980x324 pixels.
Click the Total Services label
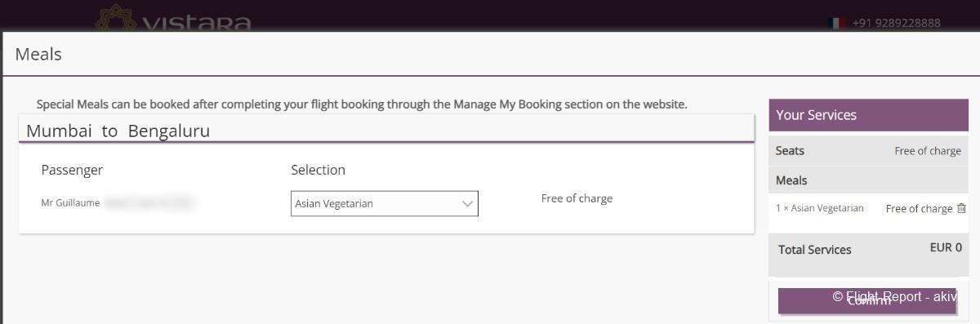814,250
